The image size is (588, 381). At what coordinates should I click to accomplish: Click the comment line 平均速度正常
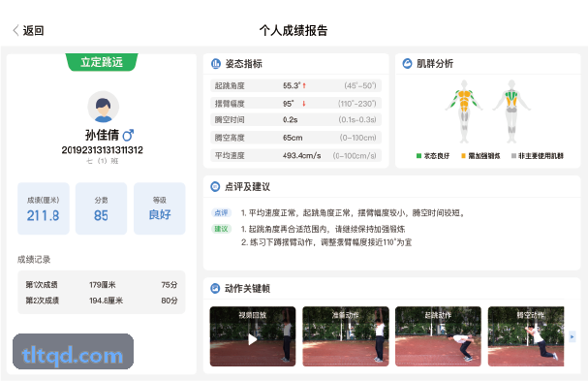pos(353,213)
